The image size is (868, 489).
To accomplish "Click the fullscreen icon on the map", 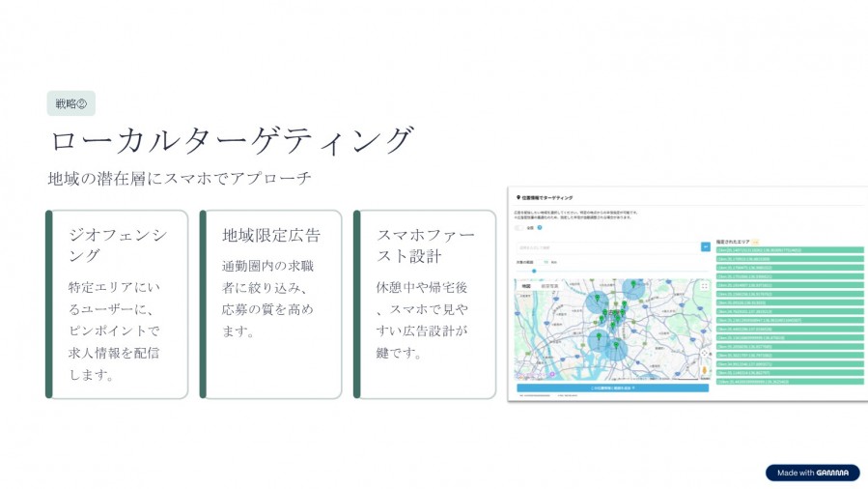I will pos(704,286).
